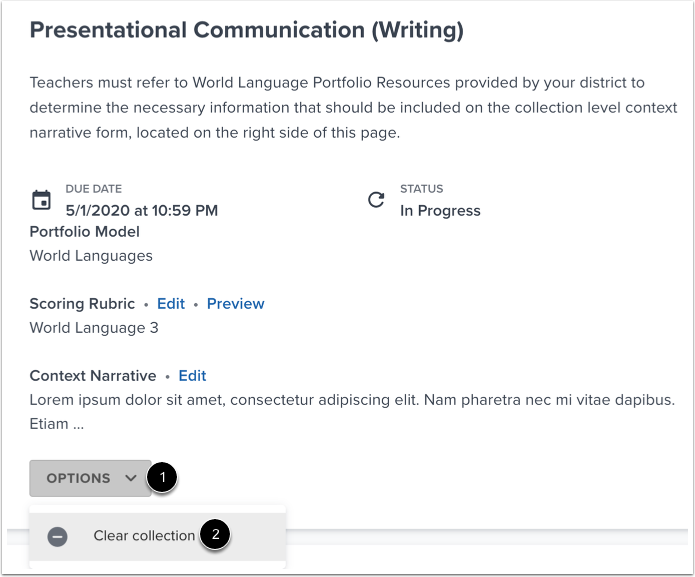695x577 pixels.
Task: Click the Scoring Rubric label
Action: click(82, 304)
